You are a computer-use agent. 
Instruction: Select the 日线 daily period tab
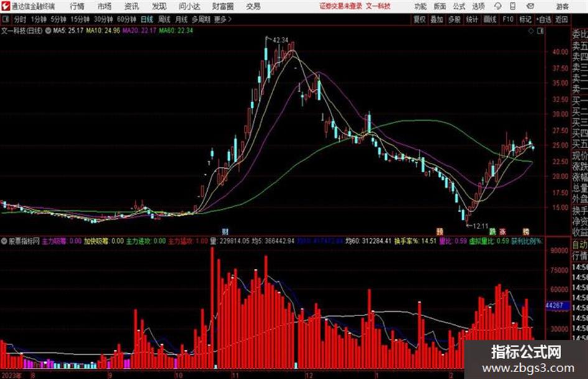pyautogui.click(x=147, y=19)
